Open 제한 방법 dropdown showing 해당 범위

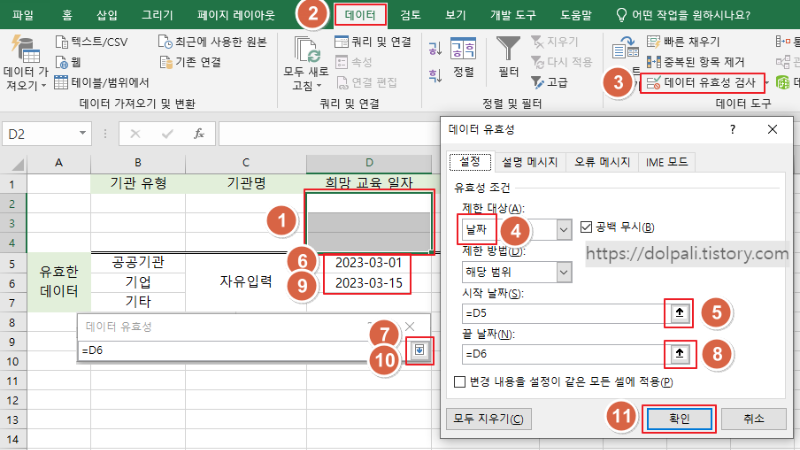[563, 272]
